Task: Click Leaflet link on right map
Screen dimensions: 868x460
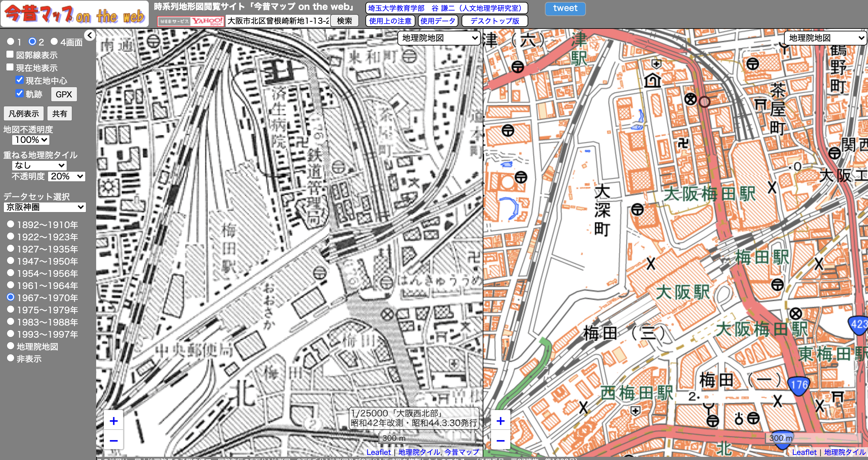Action: [x=804, y=452]
